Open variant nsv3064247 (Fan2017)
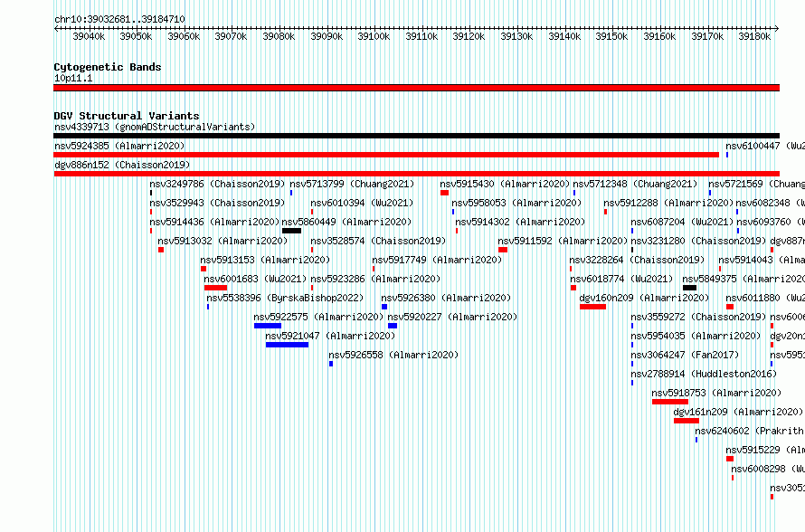805x532 pixels. point(685,355)
